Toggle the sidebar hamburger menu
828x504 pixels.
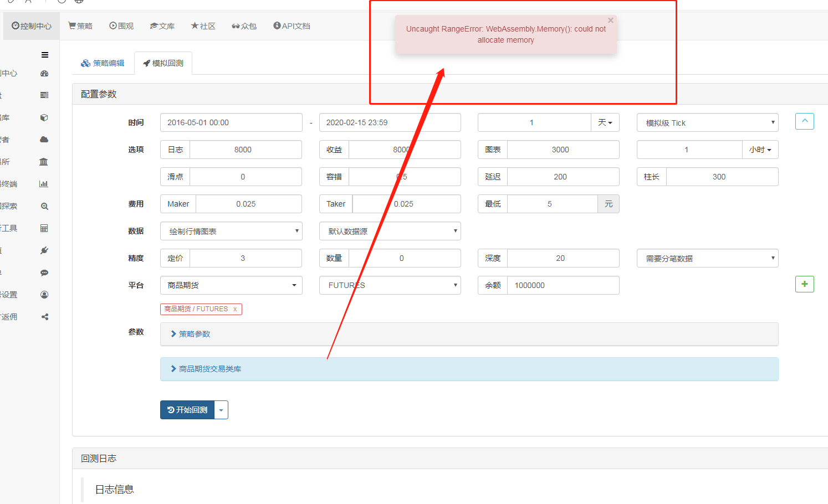[x=45, y=55]
